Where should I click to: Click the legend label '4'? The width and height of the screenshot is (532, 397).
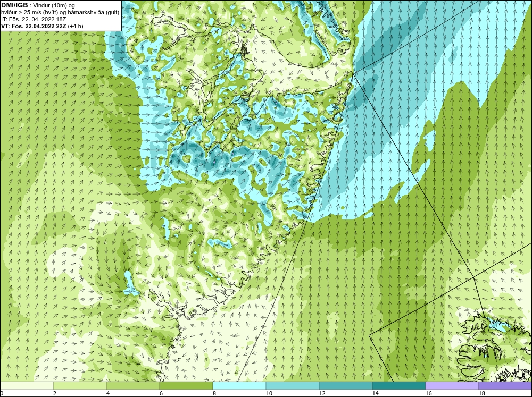click(108, 394)
